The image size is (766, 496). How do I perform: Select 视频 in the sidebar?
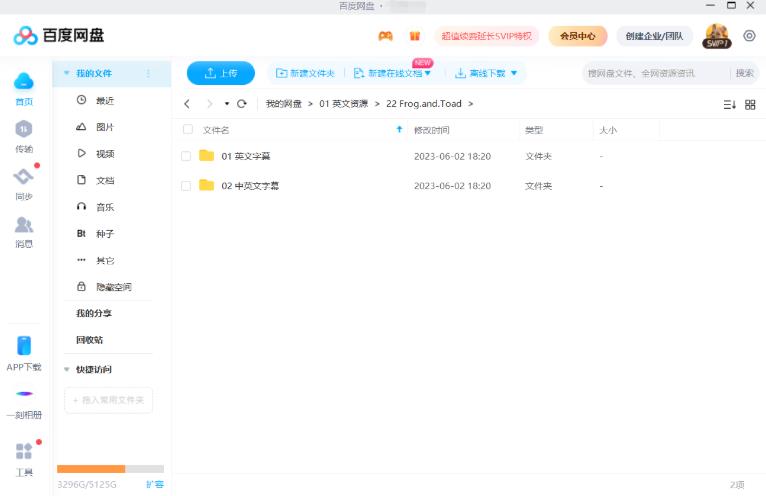tap(105, 153)
